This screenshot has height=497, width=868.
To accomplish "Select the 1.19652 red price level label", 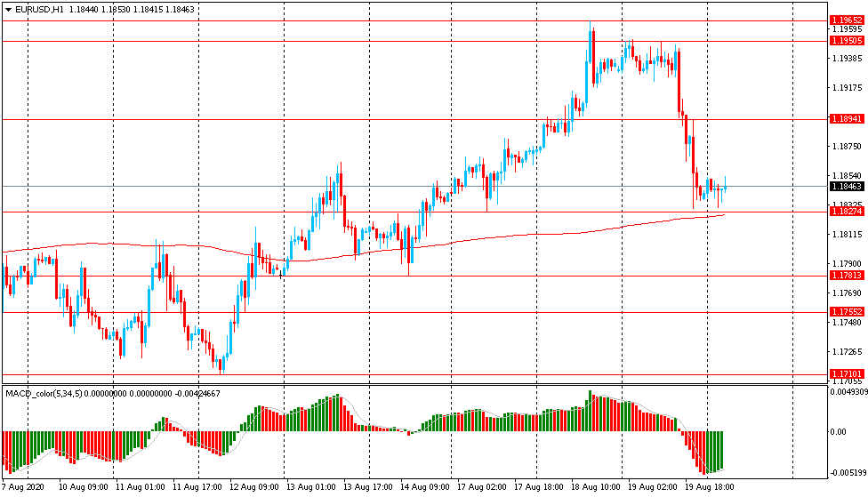I will [847, 20].
